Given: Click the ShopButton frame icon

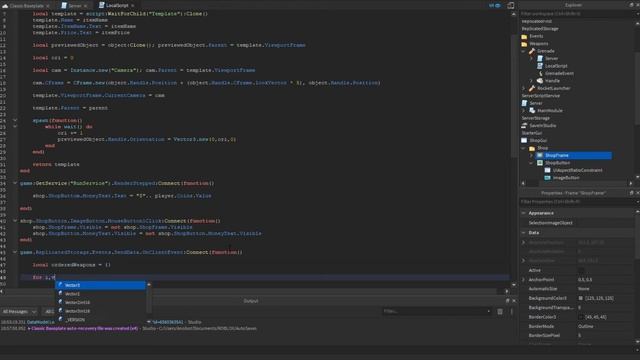Looking at the screenshot, I should (x=540, y=163).
